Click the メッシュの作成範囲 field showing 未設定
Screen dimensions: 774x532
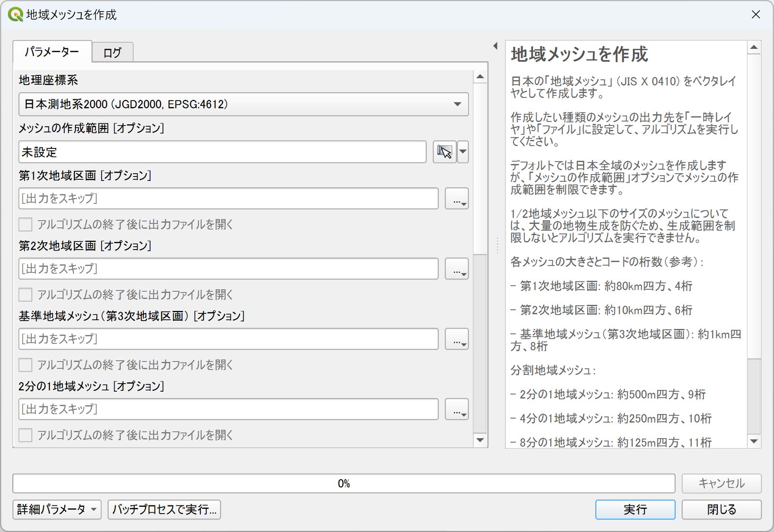point(223,152)
